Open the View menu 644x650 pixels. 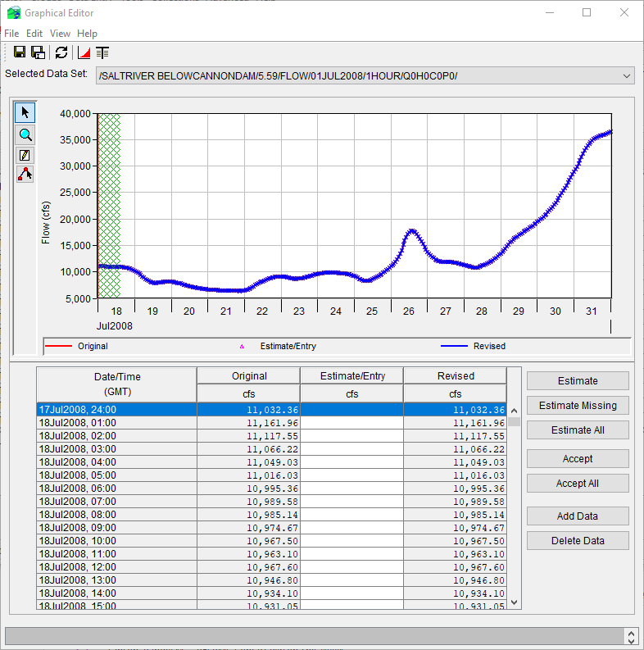60,34
